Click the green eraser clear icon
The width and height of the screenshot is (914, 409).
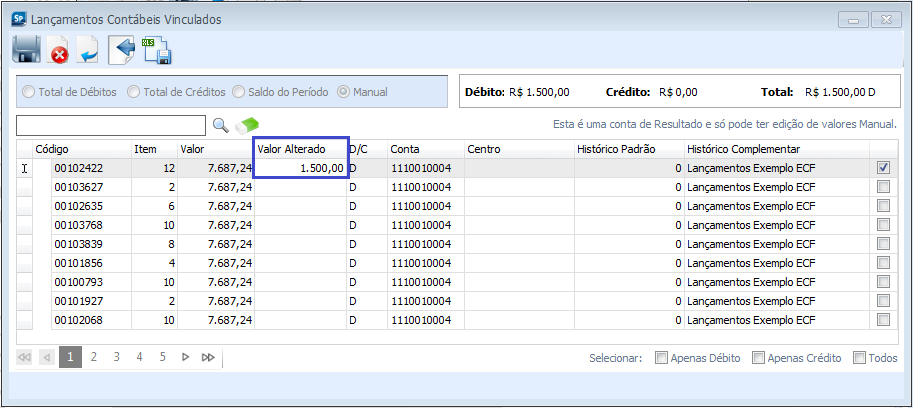247,125
